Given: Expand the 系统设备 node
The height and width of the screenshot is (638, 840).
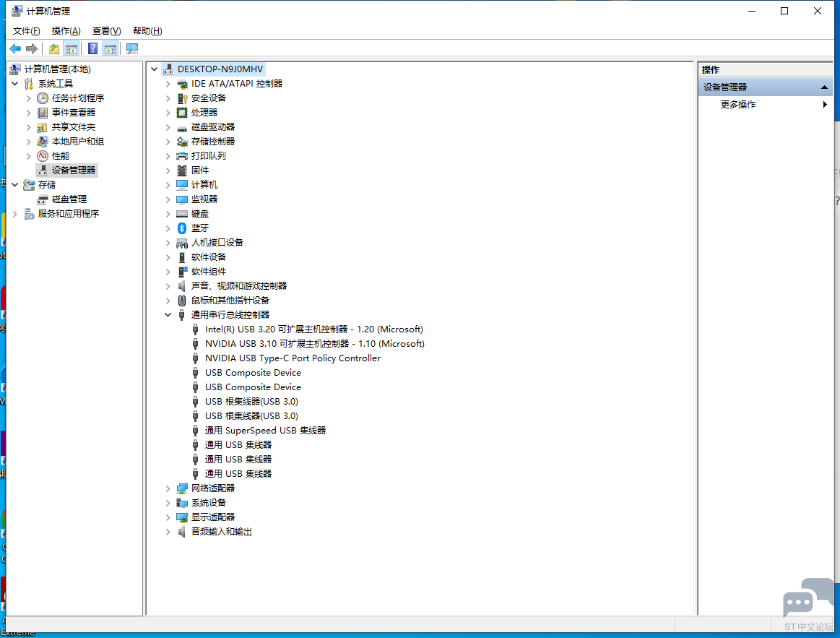Looking at the screenshot, I should pos(168,503).
